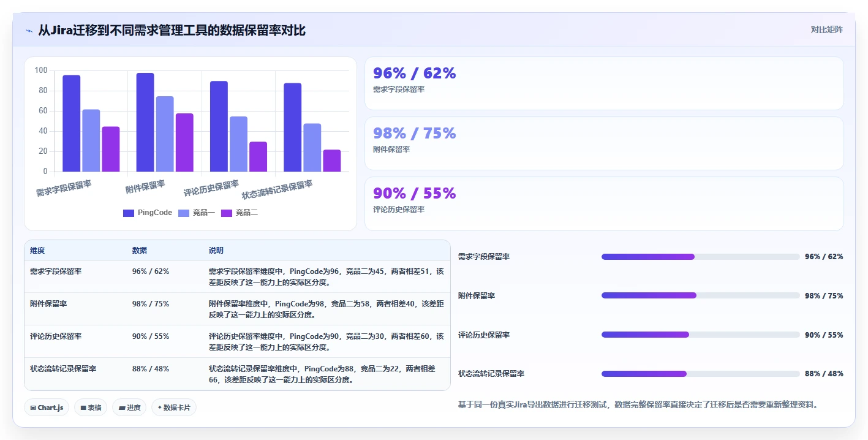Image resolution: width=868 pixels, height=440 pixels.
Task: Click the 数据 column header
Action: (140, 251)
